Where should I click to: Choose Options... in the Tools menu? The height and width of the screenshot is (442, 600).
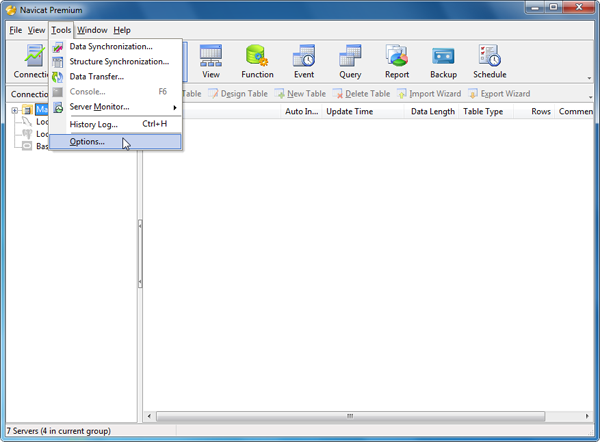(116, 141)
